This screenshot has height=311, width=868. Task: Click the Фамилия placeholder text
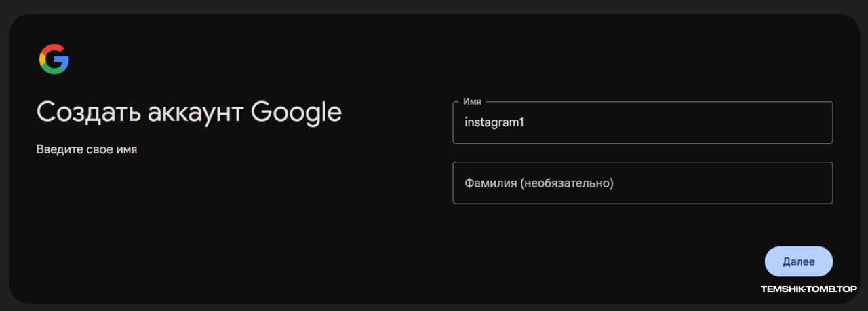point(539,183)
